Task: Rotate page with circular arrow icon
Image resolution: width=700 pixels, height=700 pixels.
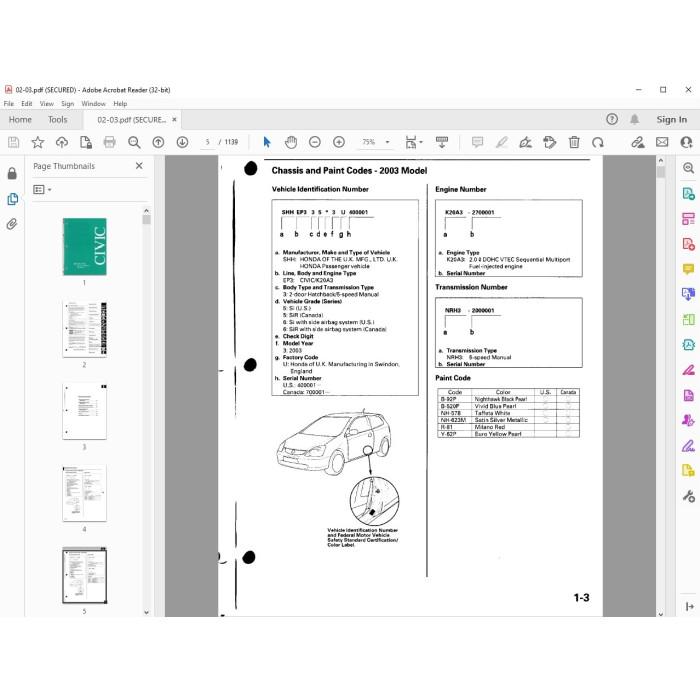Action: click(x=598, y=142)
